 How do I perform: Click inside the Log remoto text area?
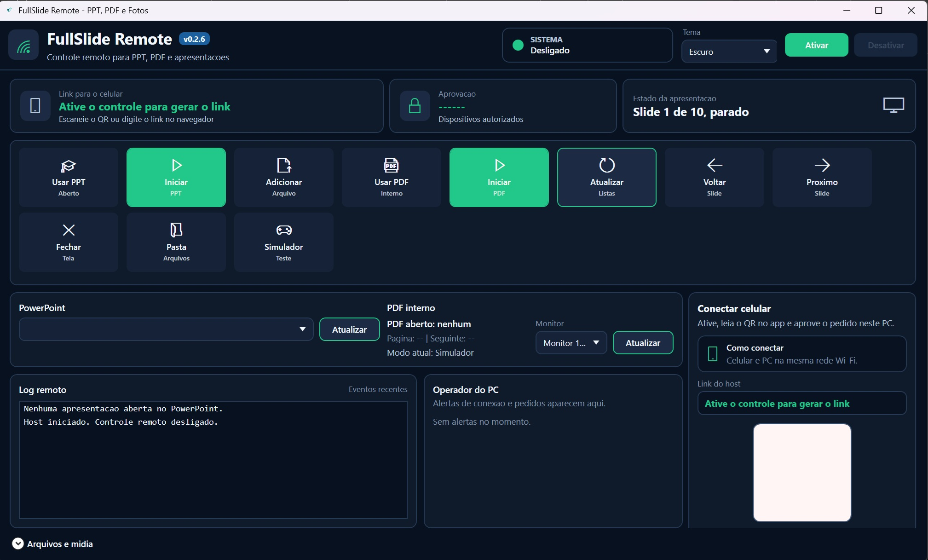click(213, 460)
